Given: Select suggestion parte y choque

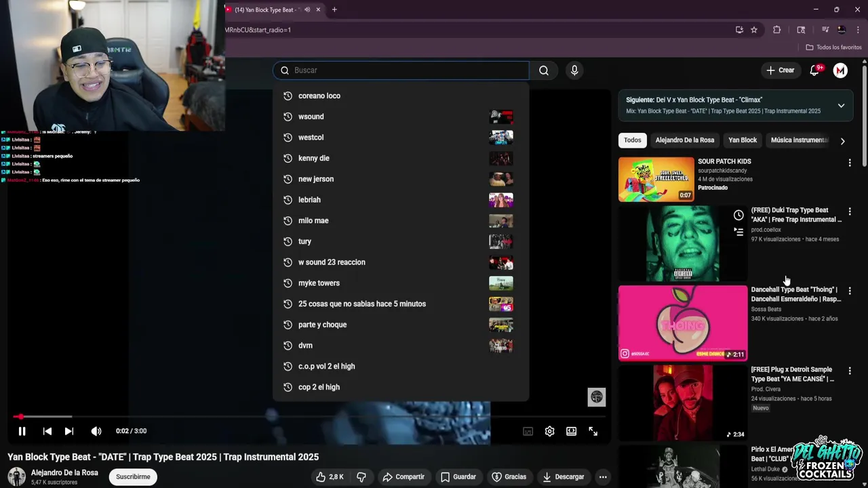Looking at the screenshot, I should point(400,325).
